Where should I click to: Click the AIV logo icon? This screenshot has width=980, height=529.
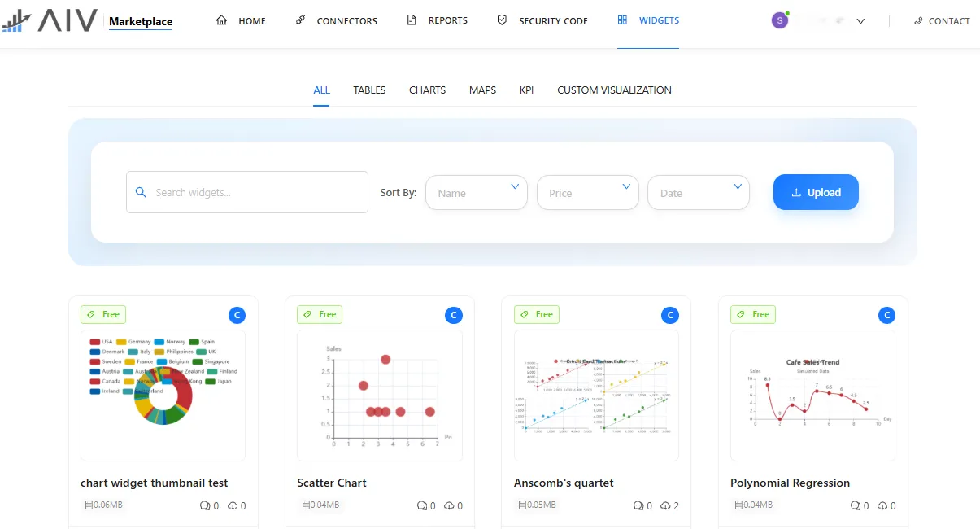pos(50,20)
